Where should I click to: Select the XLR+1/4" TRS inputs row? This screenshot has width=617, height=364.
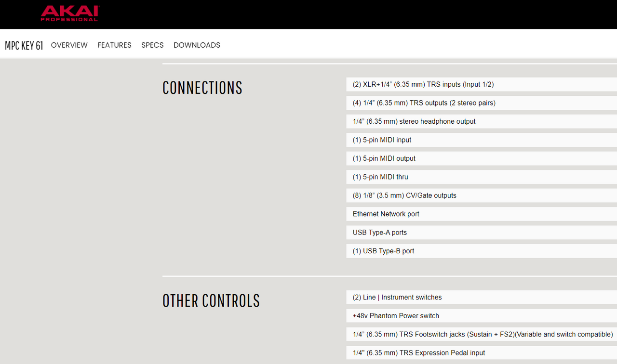point(482,84)
